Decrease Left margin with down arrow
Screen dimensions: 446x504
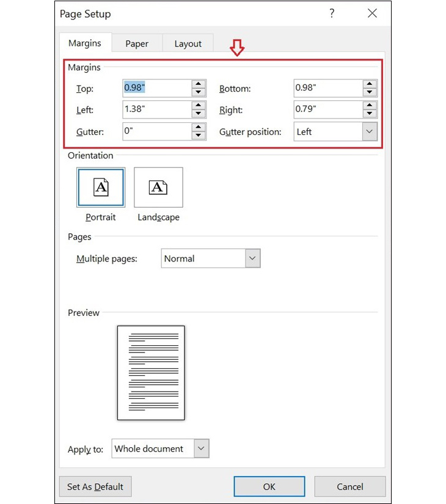(x=199, y=114)
